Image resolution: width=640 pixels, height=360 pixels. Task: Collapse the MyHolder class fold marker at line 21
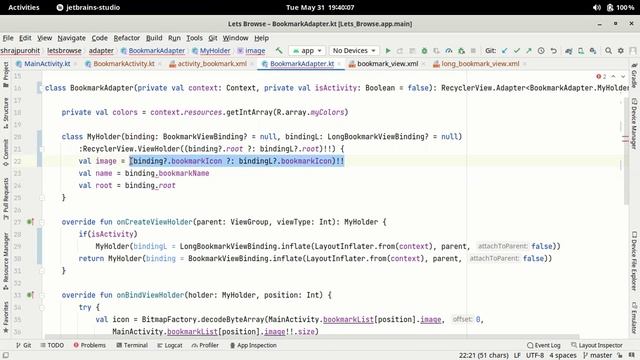tap(42, 149)
